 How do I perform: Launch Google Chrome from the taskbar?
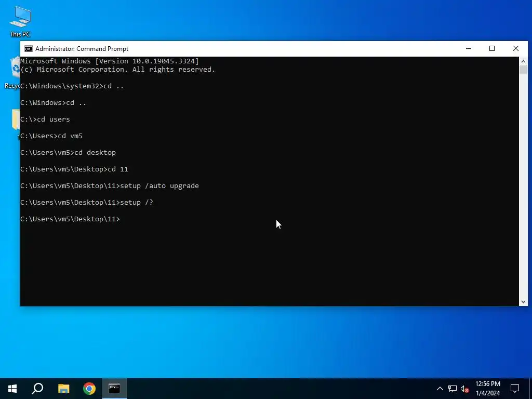click(x=89, y=389)
